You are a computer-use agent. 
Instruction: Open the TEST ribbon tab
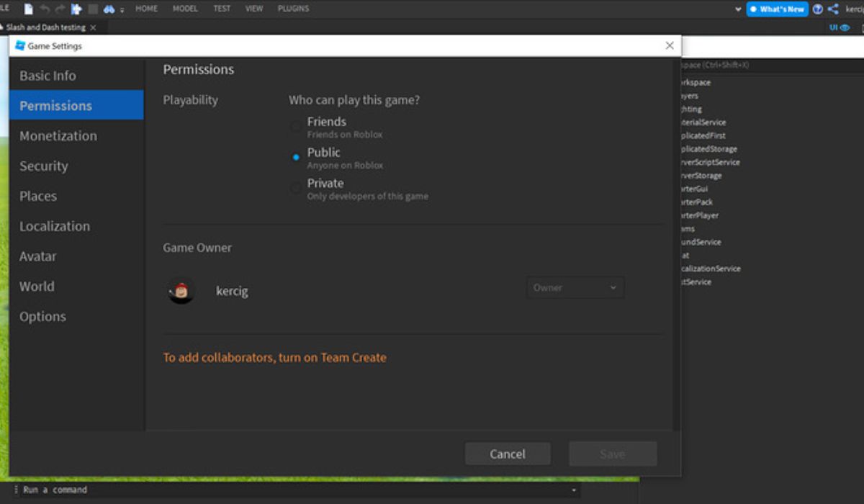click(x=222, y=9)
